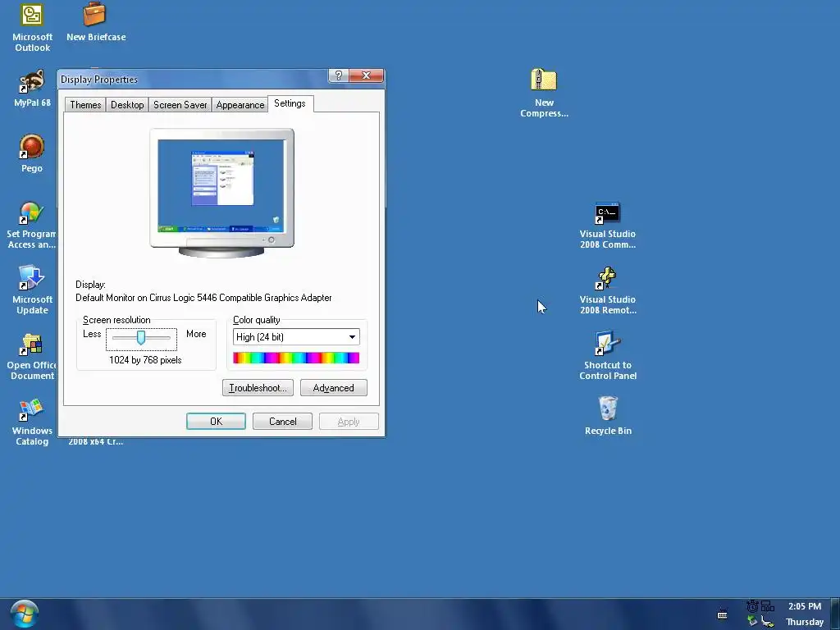Click the monitor preview image
Viewport: 840px width, 630px height.
221,193
